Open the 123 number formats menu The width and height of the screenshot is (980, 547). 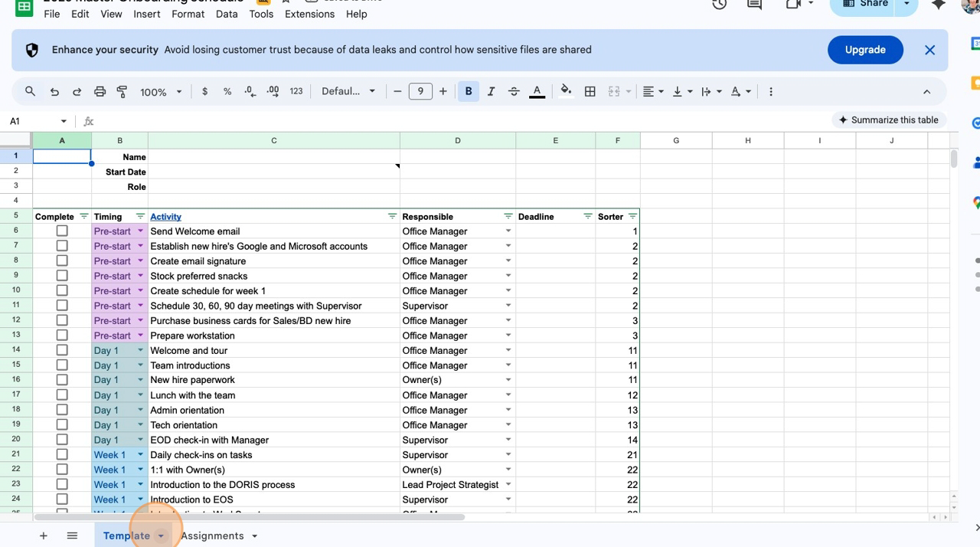(x=296, y=91)
